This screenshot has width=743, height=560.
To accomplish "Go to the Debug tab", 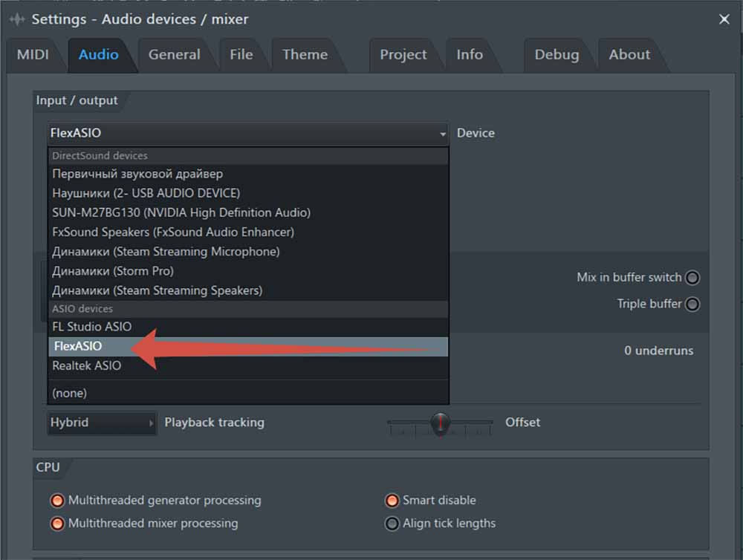I will point(557,54).
